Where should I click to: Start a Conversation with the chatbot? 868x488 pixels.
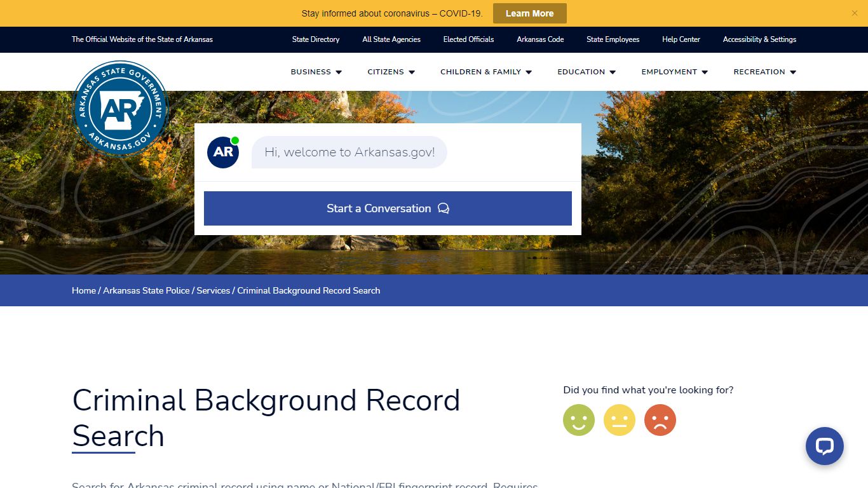click(388, 208)
